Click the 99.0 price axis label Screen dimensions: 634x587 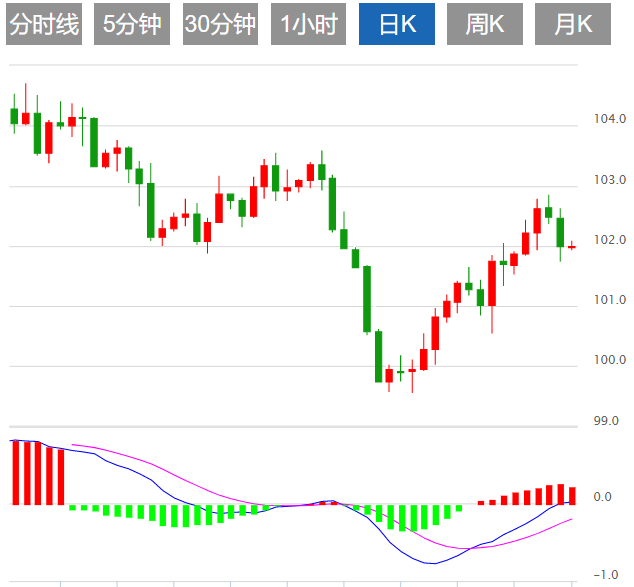[606, 420]
